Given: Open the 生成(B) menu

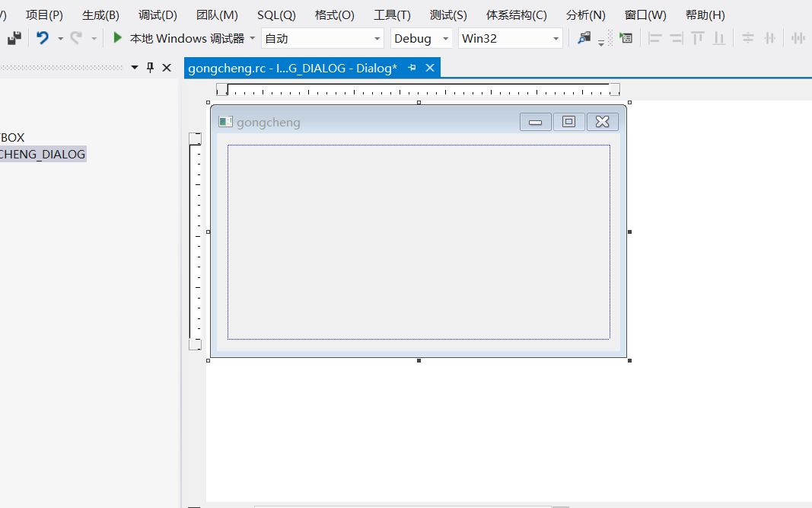Looking at the screenshot, I should coord(100,15).
